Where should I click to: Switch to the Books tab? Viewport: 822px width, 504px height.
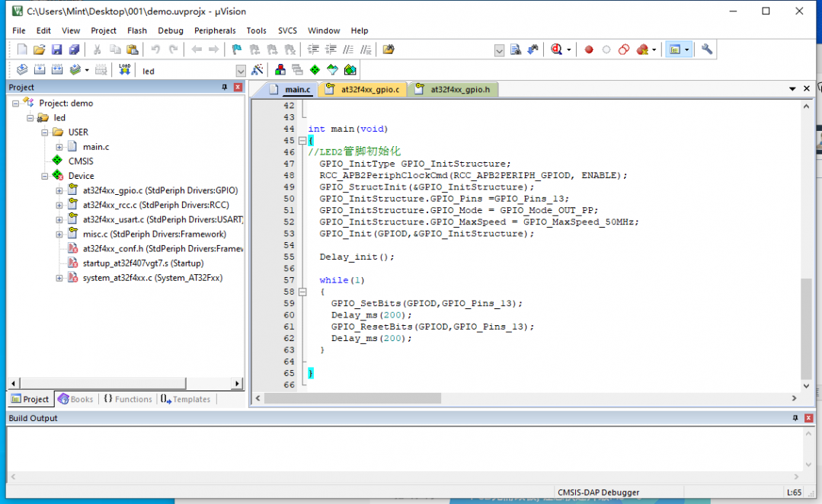pyautogui.click(x=76, y=399)
